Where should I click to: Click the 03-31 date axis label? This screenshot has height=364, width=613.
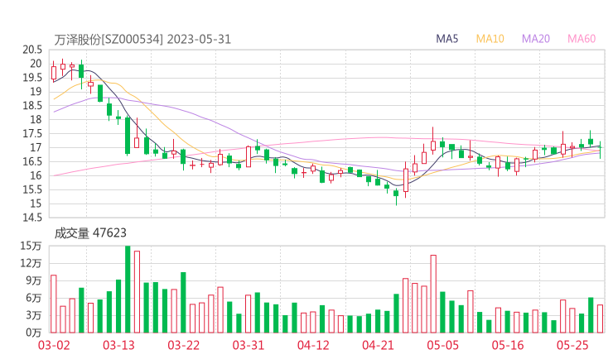(x=249, y=345)
